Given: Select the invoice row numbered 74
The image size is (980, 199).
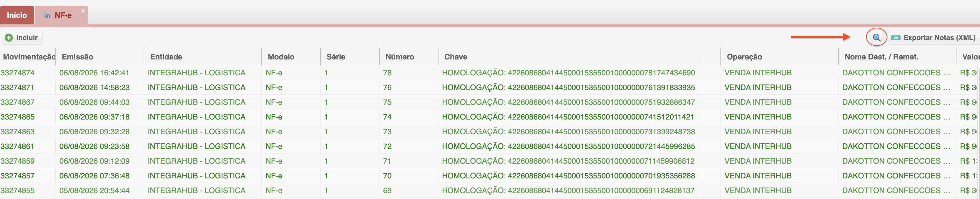Looking at the screenshot, I should pyautogui.click(x=490, y=117).
